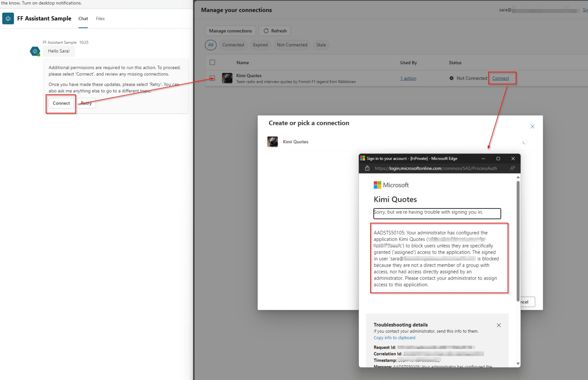Switch to the Files tab
Image resolution: width=588 pixels, height=380 pixels.
(100, 18)
